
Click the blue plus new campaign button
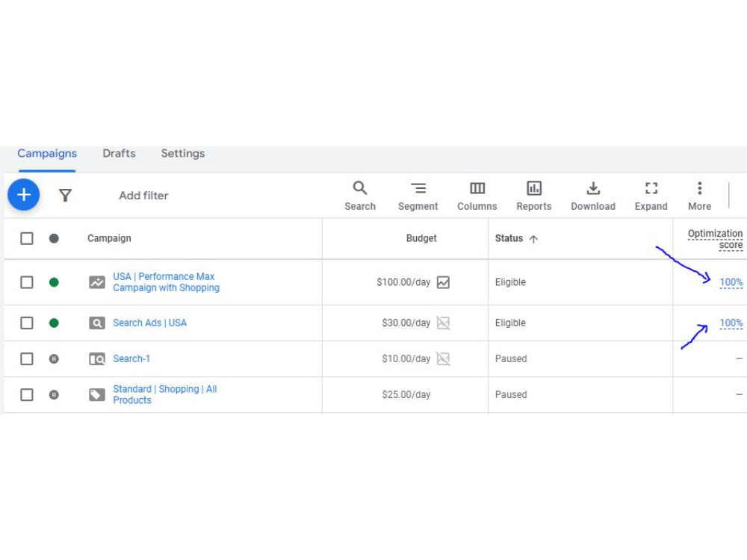click(x=23, y=195)
